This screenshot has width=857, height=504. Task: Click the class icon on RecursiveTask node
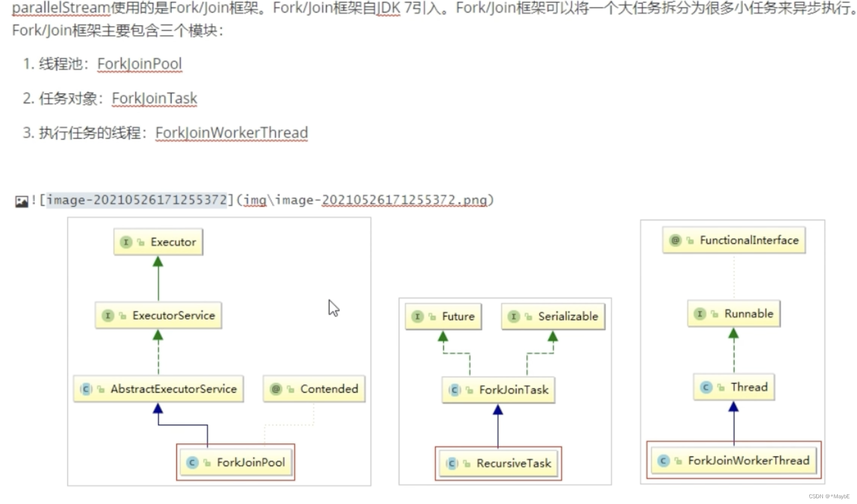click(x=452, y=463)
